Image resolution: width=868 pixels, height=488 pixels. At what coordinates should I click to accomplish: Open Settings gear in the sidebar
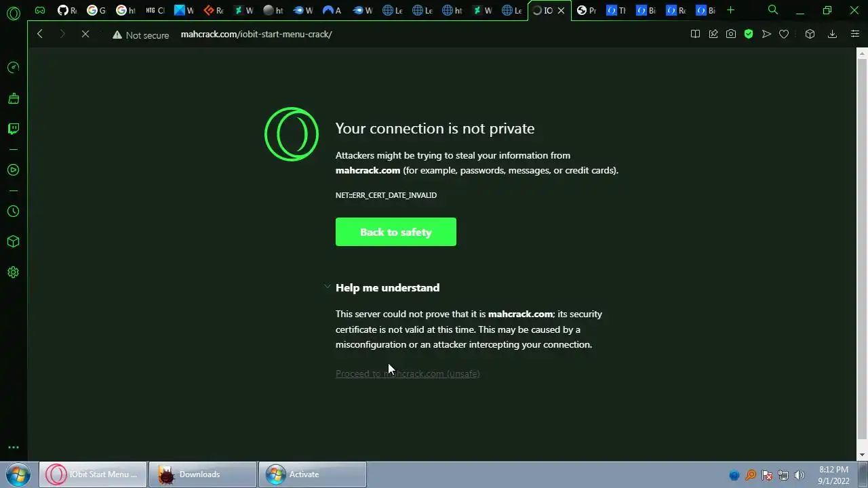coord(13,272)
